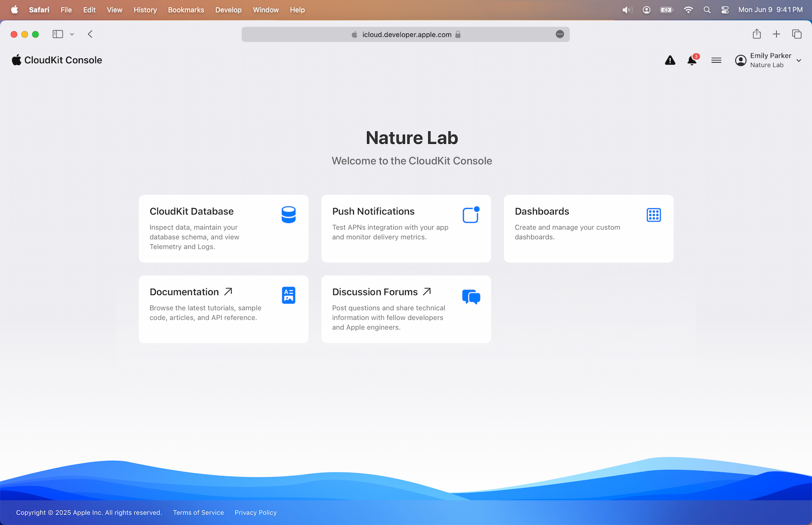This screenshot has height=525, width=812.
Task: Expand the Emily Parker account dropdown
Action: 799,61
